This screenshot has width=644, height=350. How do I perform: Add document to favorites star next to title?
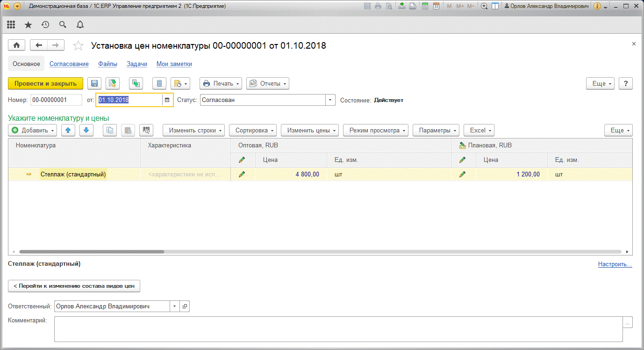point(79,45)
